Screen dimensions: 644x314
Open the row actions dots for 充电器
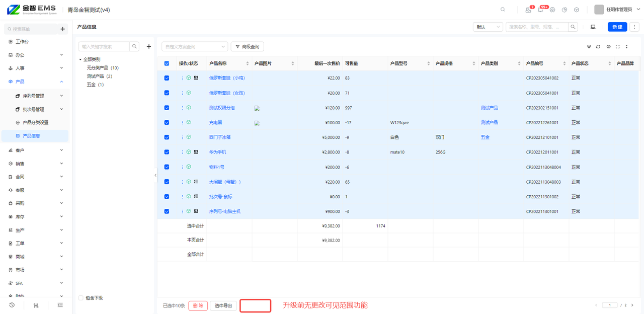tap(183, 122)
